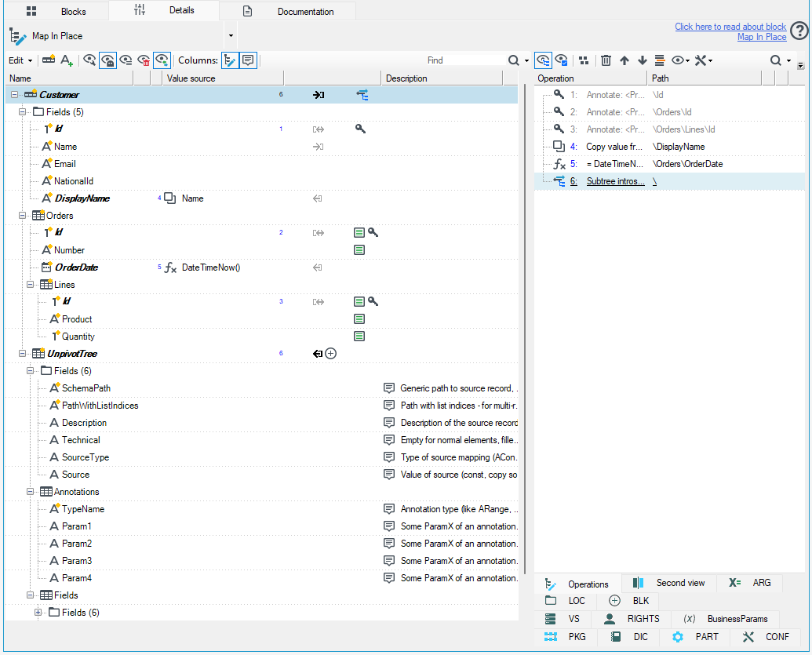Click the 'Subtree intros...' operation link
Viewport: 812px width, 655px height.
(x=615, y=181)
